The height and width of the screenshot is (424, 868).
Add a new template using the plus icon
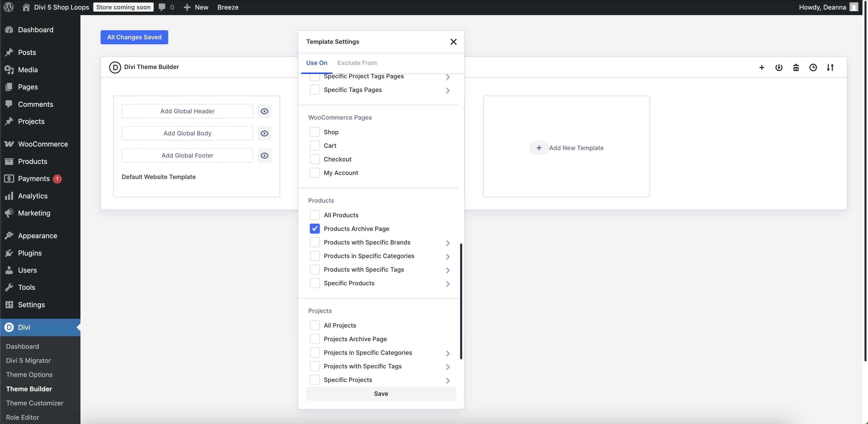tap(762, 67)
